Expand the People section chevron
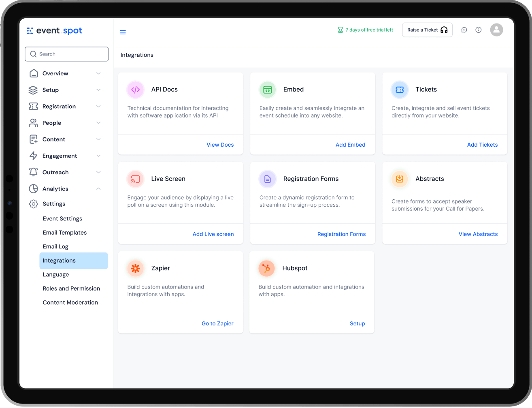Screen dimensions: 532x408 (98, 123)
